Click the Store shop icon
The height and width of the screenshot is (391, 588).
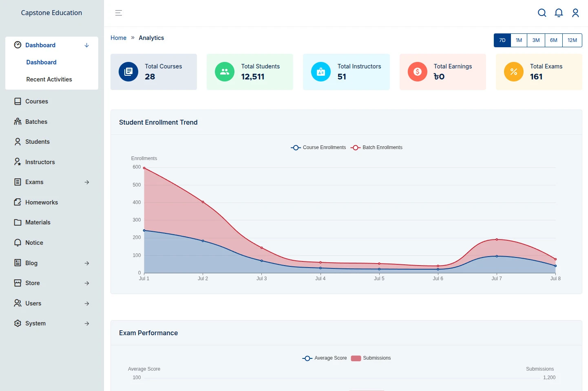18,283
